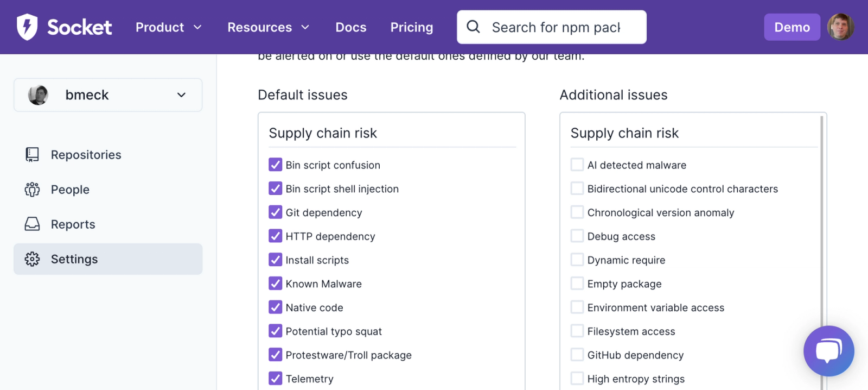
Task: Click the search magnifier icon
Action: (473, 27)
